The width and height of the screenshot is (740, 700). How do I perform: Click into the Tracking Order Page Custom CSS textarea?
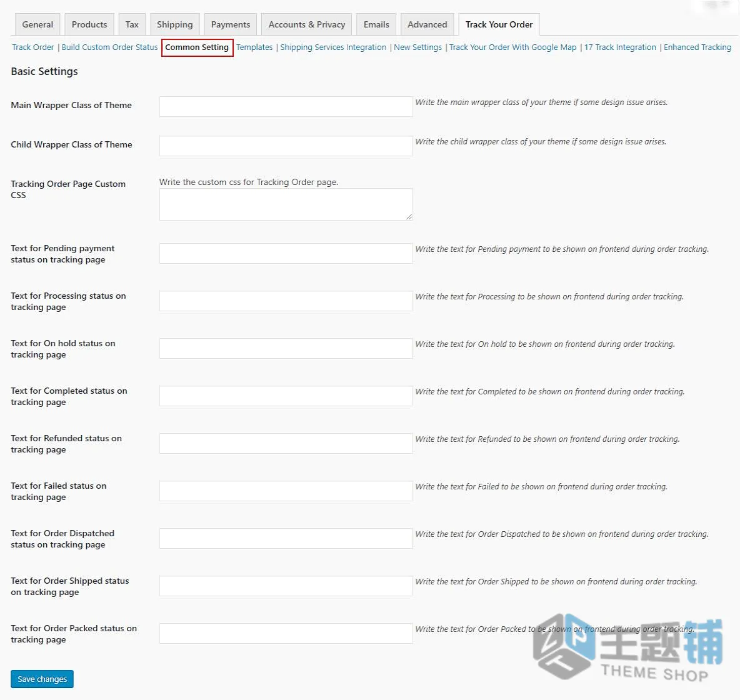[x=286, y=204]
